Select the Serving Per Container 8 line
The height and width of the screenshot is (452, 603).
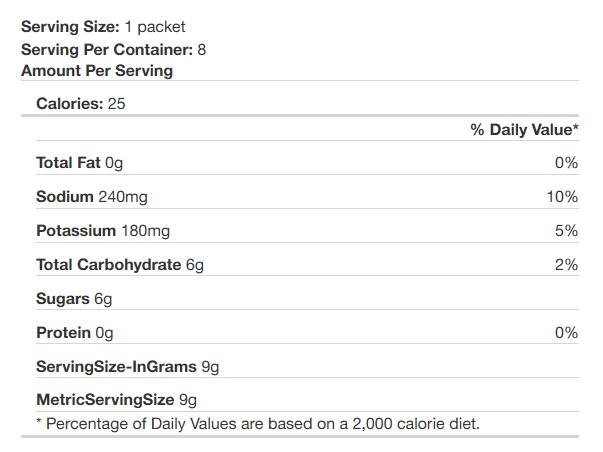click(113, 50)
